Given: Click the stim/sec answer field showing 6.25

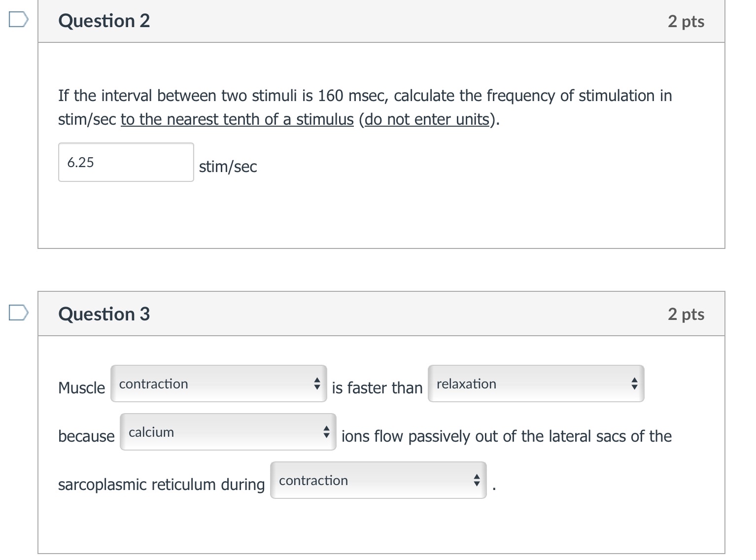Looking at the screenshot, I should [x=126, y=162].
